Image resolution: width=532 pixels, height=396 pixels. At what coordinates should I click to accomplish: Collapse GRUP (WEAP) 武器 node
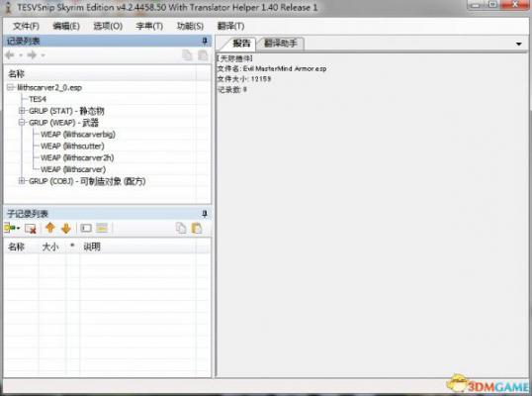tap(22, 122)
